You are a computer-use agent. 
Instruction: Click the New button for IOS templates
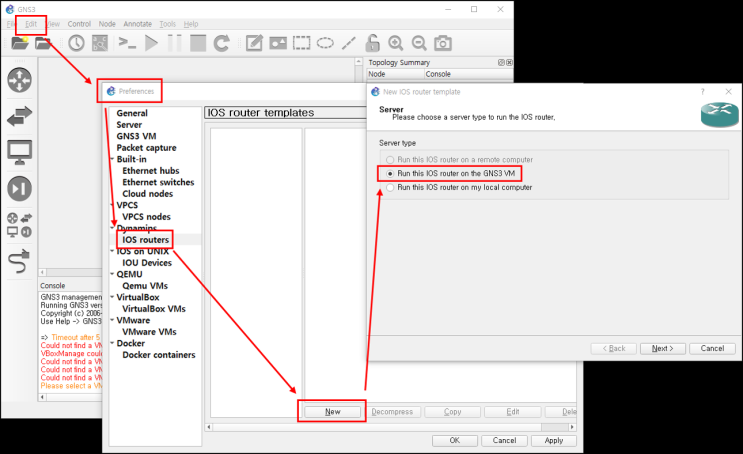(333, 412)
